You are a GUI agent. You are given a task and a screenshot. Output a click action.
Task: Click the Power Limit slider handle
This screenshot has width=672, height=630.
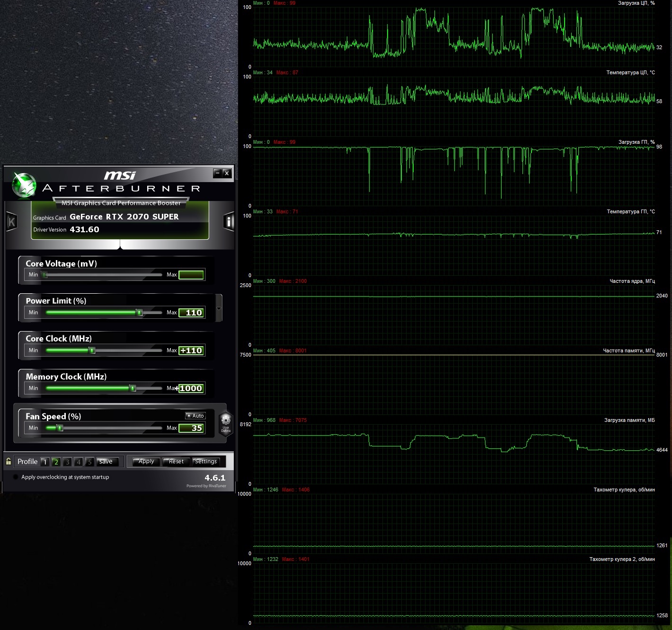139,313
